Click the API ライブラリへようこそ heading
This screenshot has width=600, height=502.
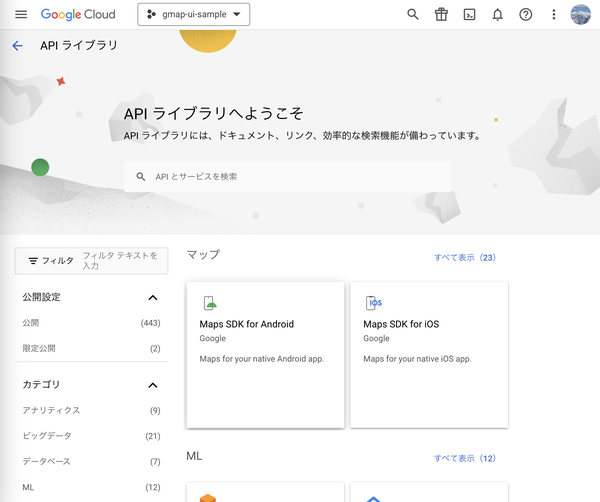214,114
